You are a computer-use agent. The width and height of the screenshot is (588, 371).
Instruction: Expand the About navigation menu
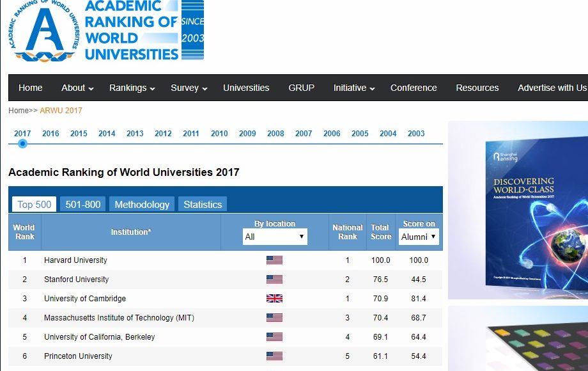[x=77, y=88]
